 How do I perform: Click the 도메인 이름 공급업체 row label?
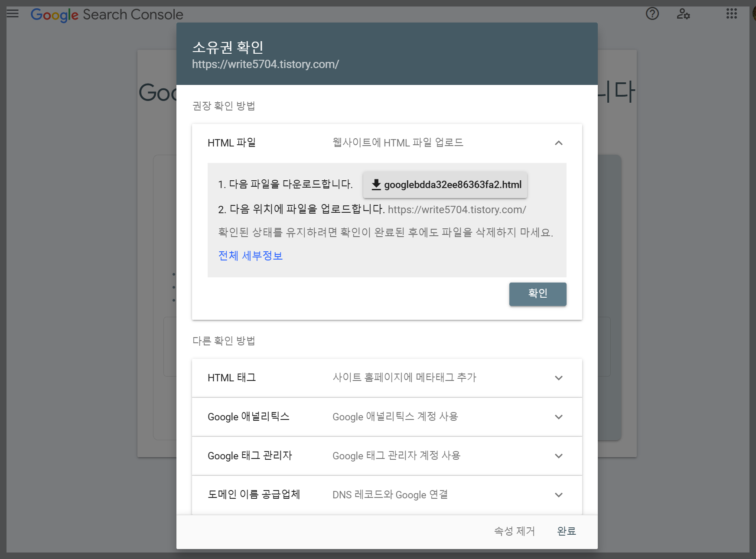tap(254, 494)
